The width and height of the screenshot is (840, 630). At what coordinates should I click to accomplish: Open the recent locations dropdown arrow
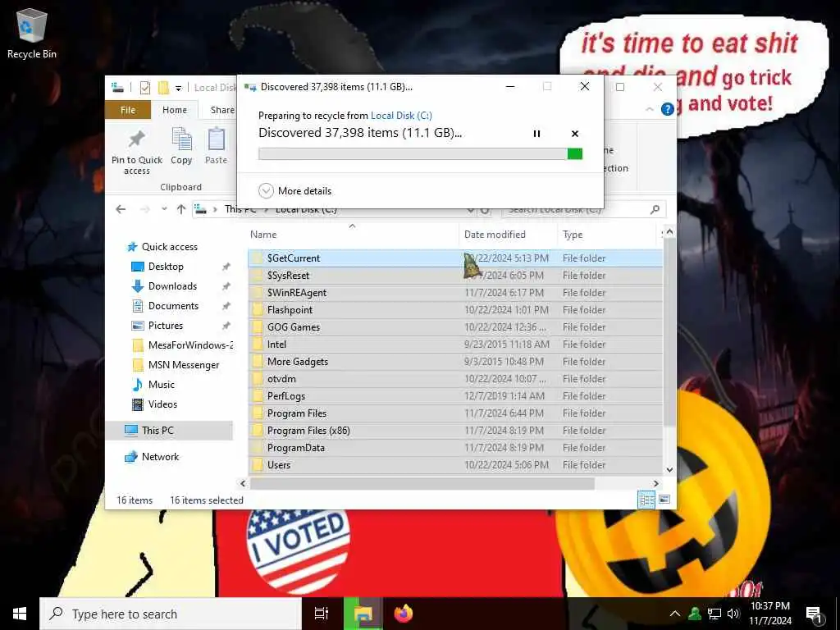tap(164, 209)
